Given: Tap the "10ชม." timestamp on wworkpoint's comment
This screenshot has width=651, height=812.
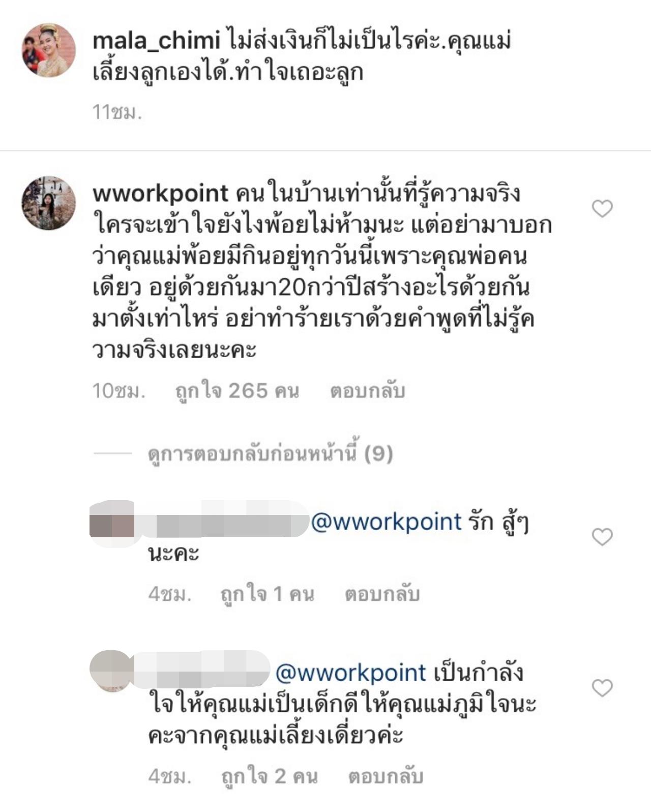Looking at the screenshot, I should 119,391.
